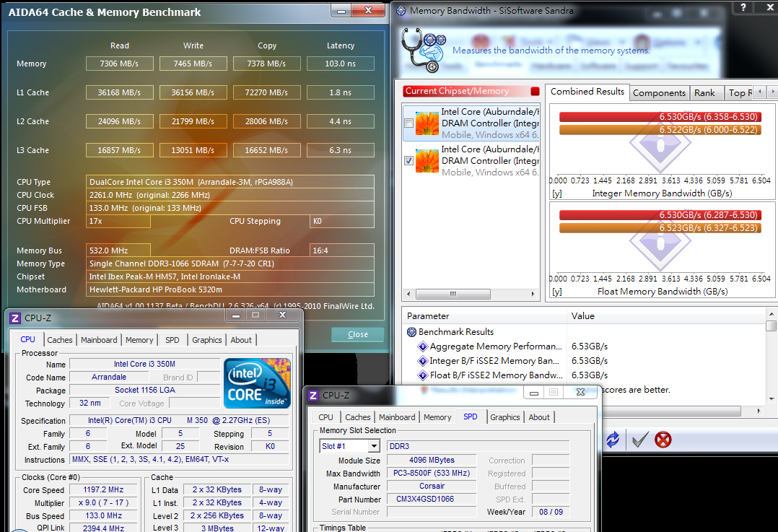The width and height of the screenshot is (778, 532).
Task: Click the second Intel Core flower thumbnail
Action: point(427,161)
